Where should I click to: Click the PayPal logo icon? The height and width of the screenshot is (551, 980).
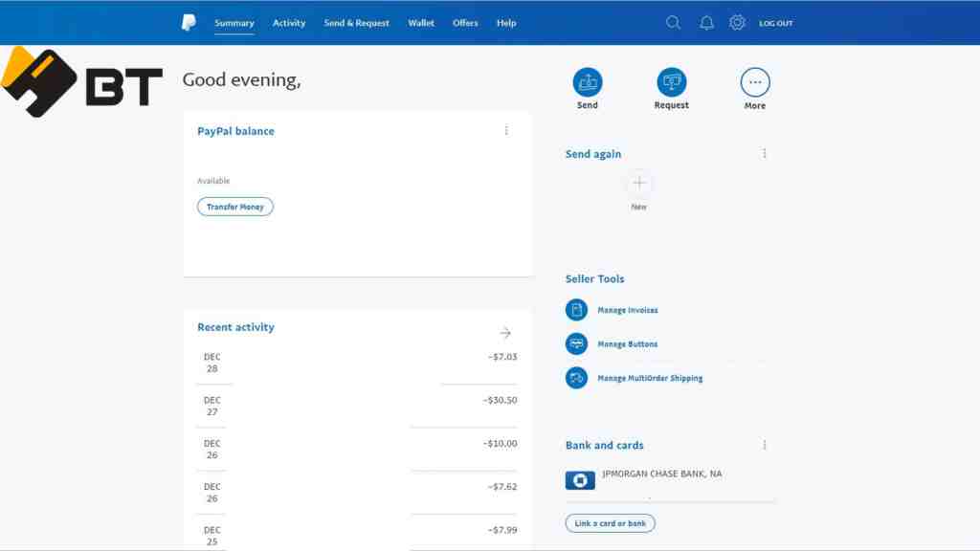pyautogui.click(x=189, y=23)
